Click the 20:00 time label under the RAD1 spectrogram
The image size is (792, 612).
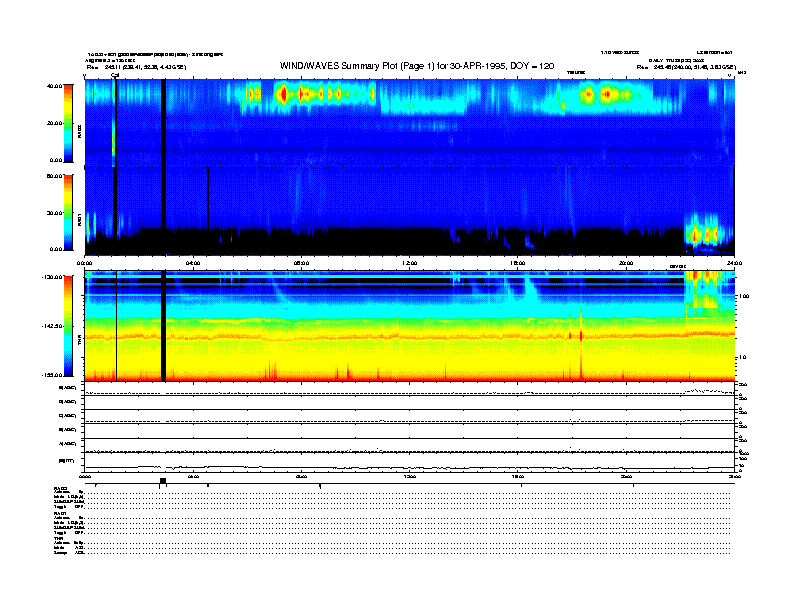pos(626,263)
